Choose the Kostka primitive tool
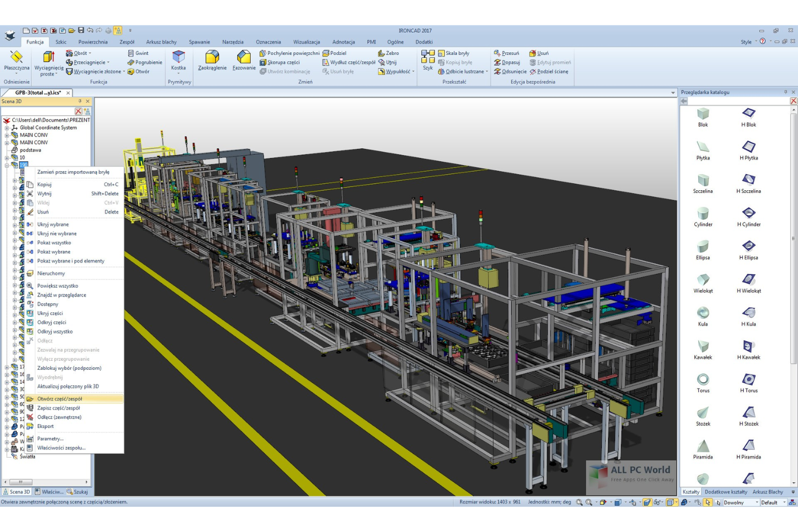The width and height of the screenshot is (798, 532). 178,61
